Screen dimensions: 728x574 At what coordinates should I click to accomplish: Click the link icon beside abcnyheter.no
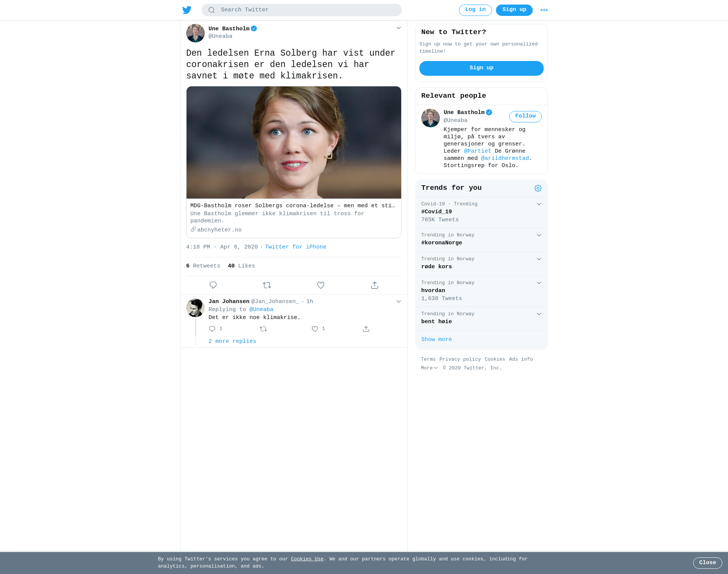pyautogui.click(x=193, y=229)
